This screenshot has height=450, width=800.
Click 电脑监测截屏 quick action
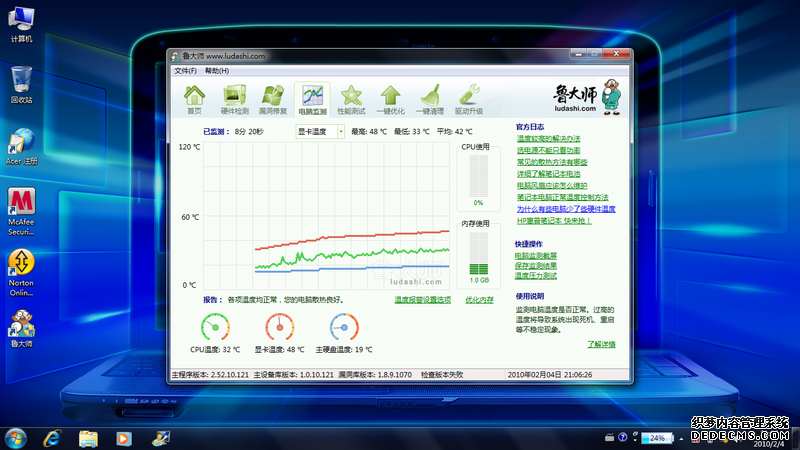(x=536, y=256)
